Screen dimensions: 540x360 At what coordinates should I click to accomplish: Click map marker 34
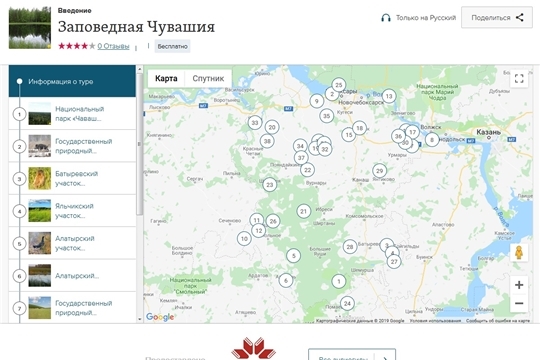[300, 146]
